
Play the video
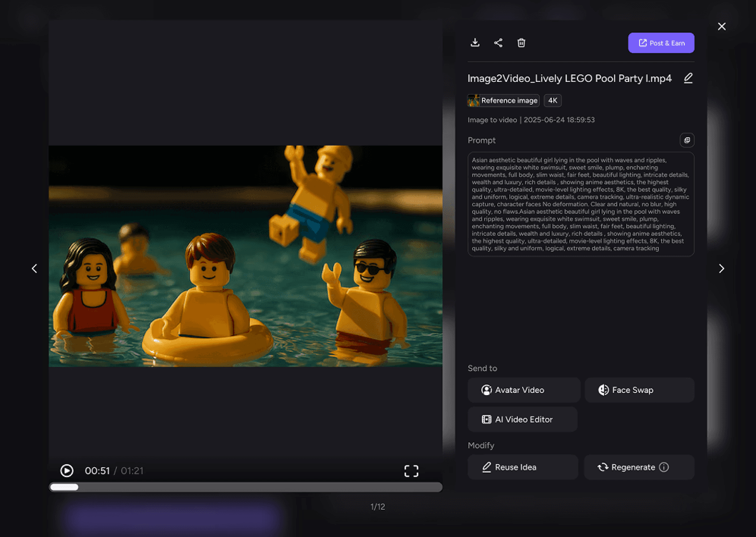pyautogui.click(x=67, y=471)
